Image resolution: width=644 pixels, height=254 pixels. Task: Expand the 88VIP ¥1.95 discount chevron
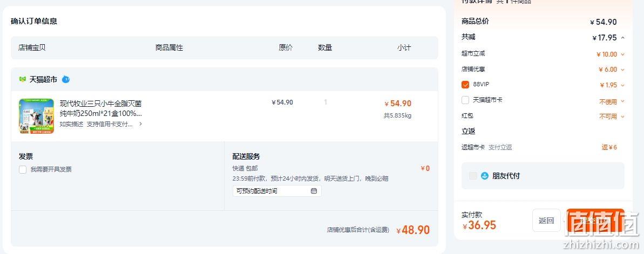[622, 85]
